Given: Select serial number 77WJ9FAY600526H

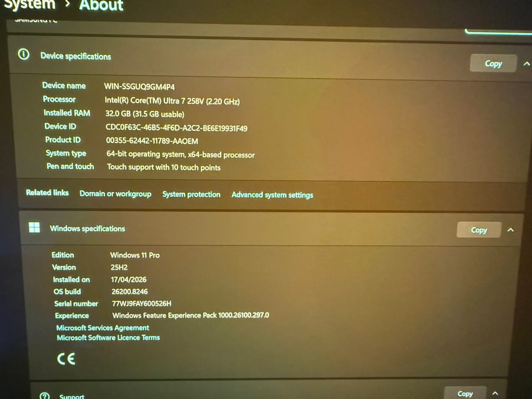Looking at the screenshot, I should 142,303.
